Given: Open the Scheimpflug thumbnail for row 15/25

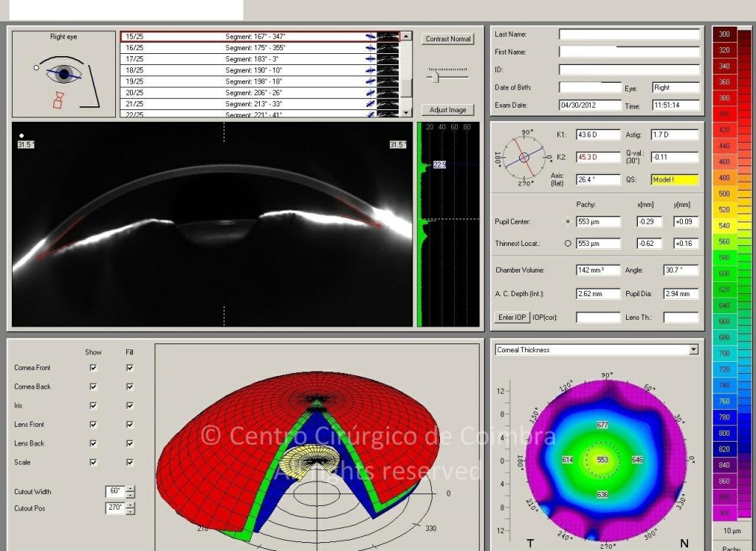Looking at the screenshot, I should click(388, 36).
